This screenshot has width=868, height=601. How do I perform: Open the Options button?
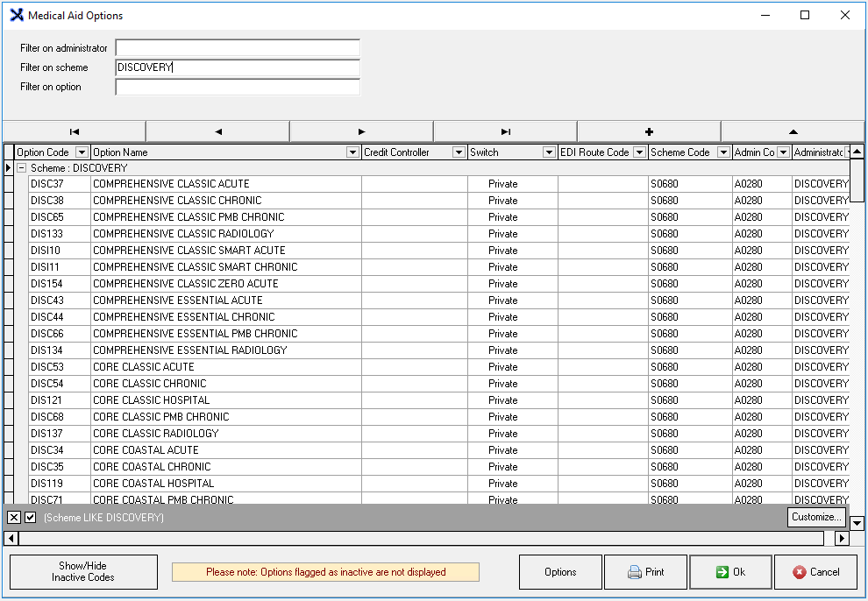pyautogui.click(x=560, y=572)
